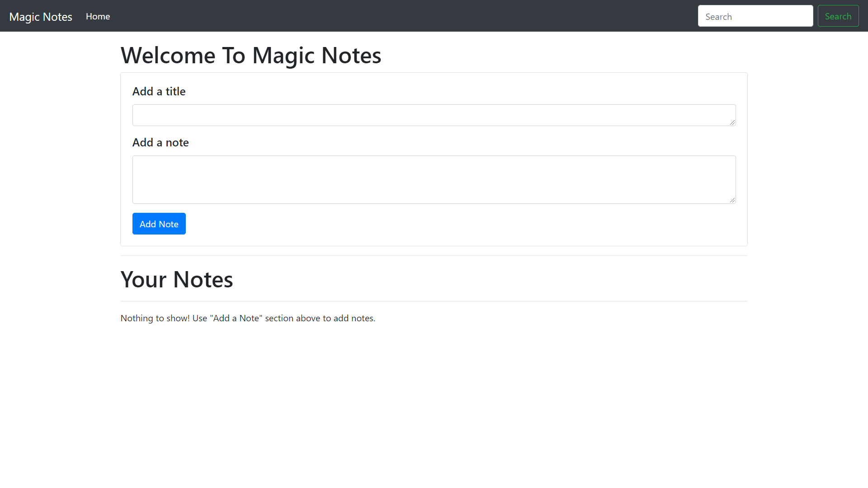Click the Magic Notes navbar brand
Viewport: 868px width, 488px height.
coord(41,17)
